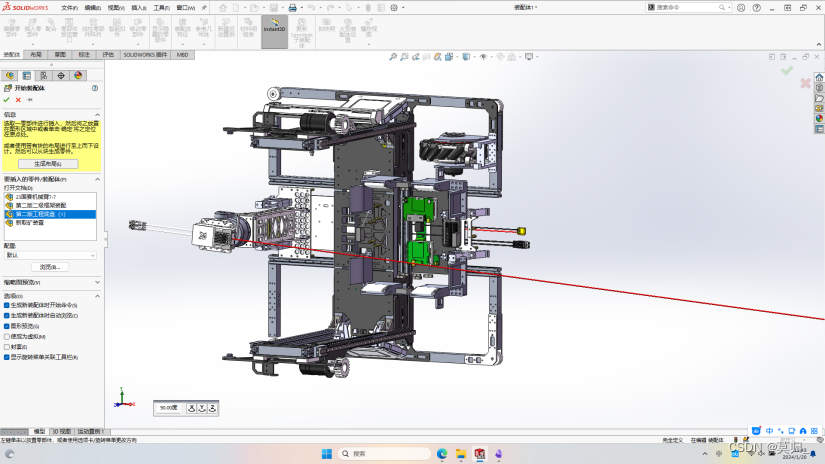Toggle the 图形预览 checkbox
The width and height of the screenshot is (825, 464).
tap(7, 326)
